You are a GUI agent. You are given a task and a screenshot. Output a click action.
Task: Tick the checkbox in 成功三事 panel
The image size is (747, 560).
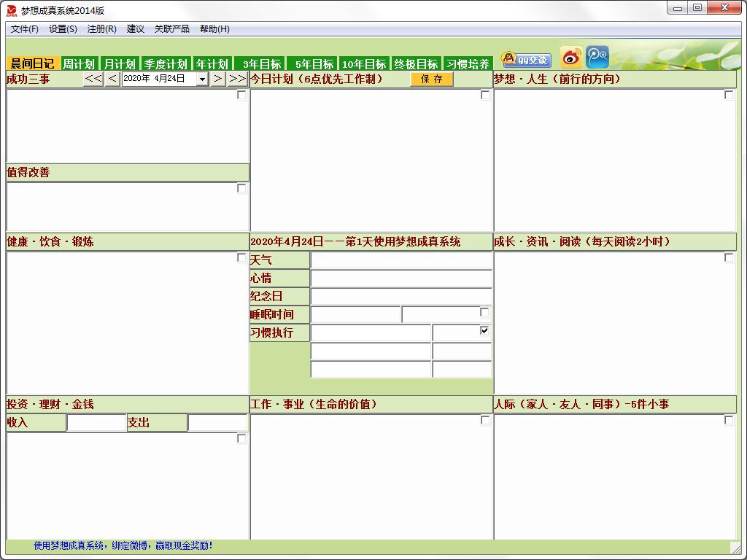(241, 95)
